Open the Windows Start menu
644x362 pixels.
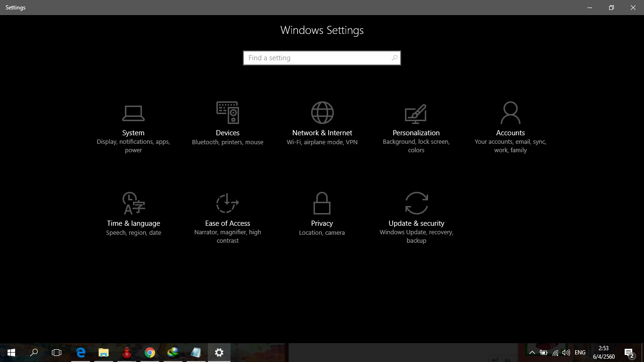(11, 353)
